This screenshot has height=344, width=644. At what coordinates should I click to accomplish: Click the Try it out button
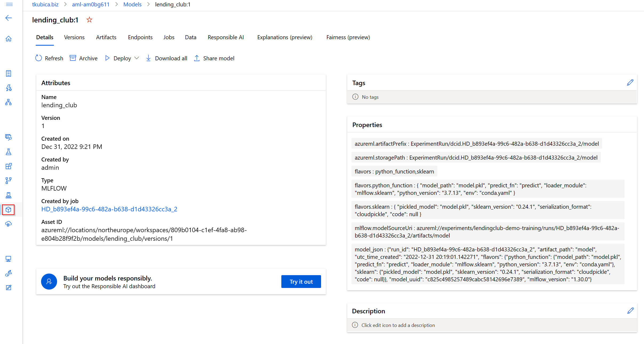tap(301, 282)
